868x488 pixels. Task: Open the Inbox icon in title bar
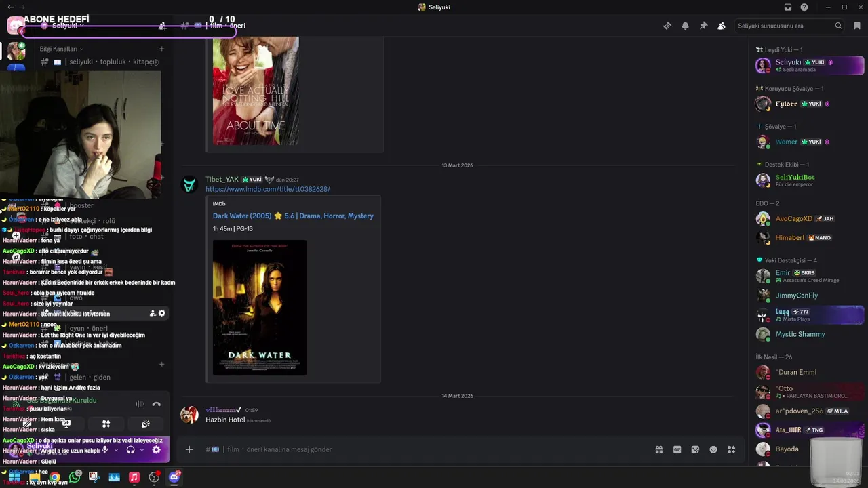788,7
